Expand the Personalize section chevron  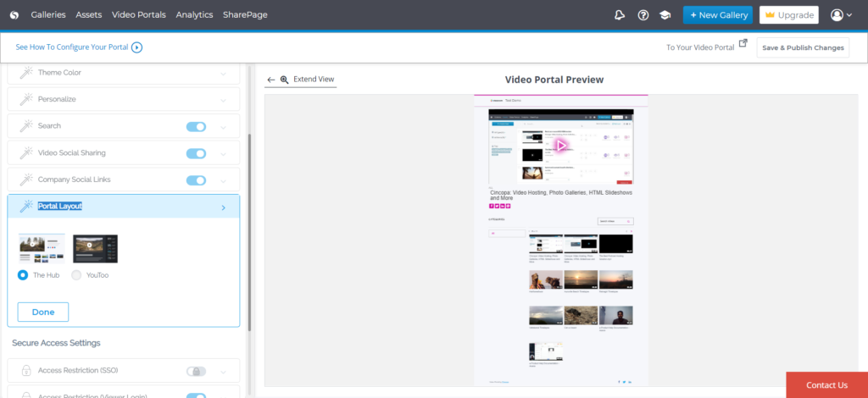click(x=223, y=99)
